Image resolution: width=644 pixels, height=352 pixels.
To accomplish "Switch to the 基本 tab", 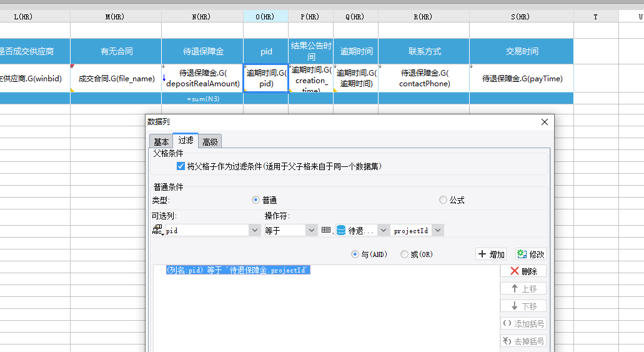I will pos(161,142).
